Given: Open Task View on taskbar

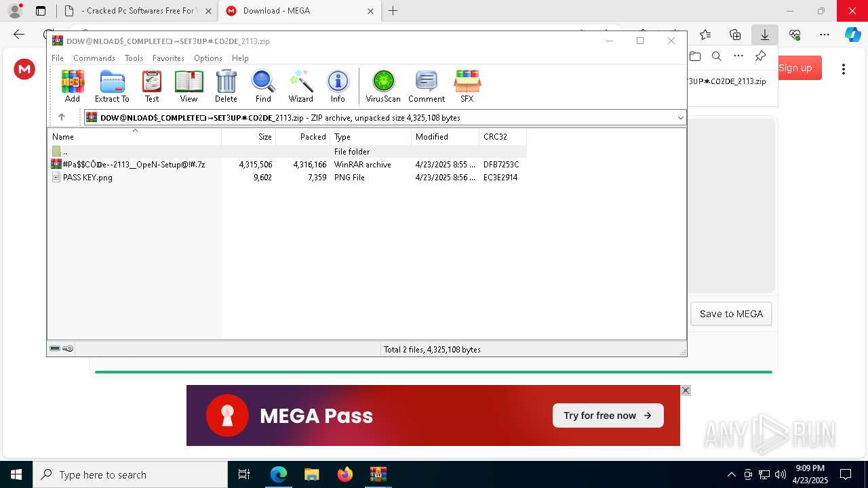Looking at the screenshot, I should (244, 474).
